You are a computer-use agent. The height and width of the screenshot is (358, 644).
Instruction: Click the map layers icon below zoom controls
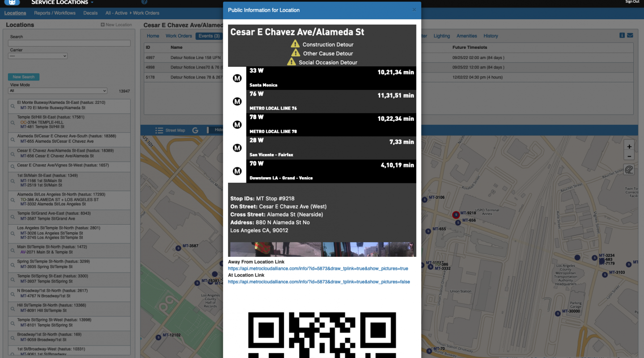pos(629,170)
